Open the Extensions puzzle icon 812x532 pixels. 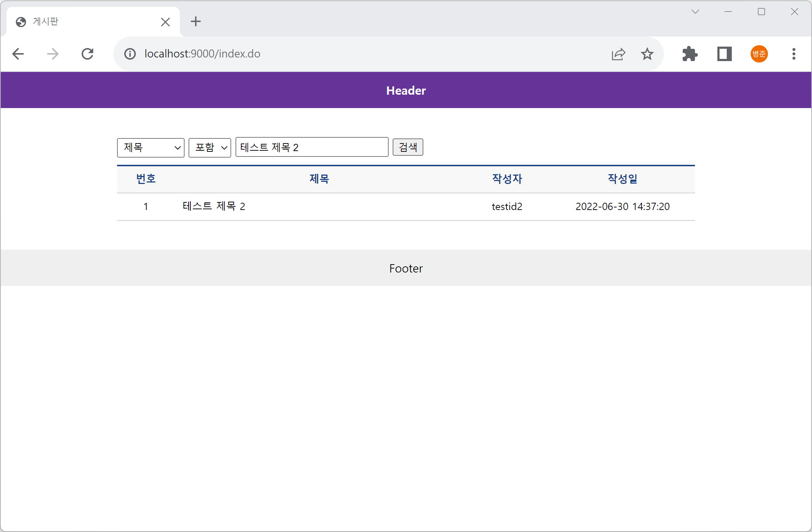click(x=690, y=54)
